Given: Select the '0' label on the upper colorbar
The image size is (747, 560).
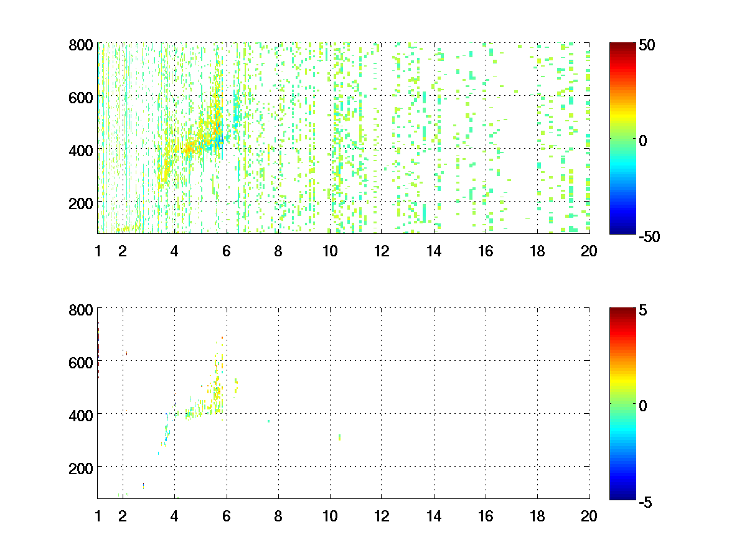Looking at the screenshot, I should click(x=644, y=141).
